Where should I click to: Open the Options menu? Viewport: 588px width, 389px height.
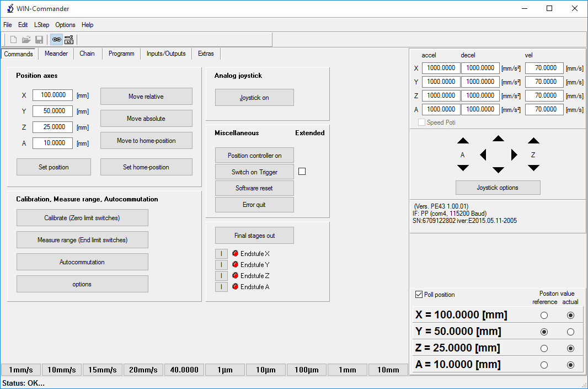point(65,25)
